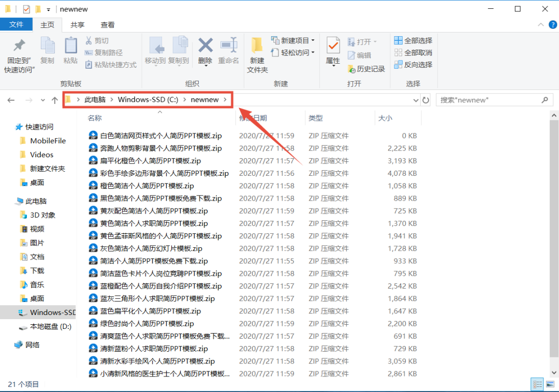Click Invert selection (反向选择)
Screen dimensions: 559x392
[413, 65]
